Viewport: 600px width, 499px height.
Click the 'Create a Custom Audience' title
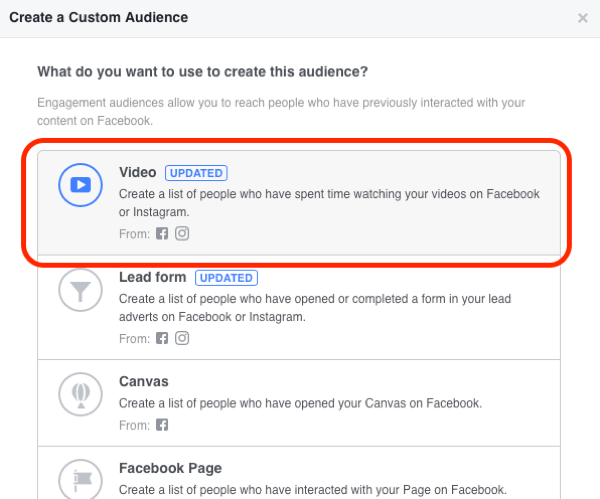click(99, 18)
